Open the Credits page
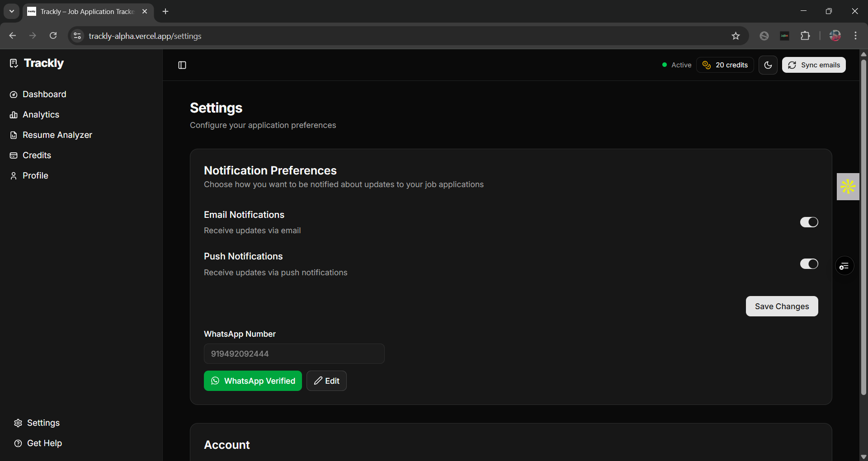 [x=30, y=155]
